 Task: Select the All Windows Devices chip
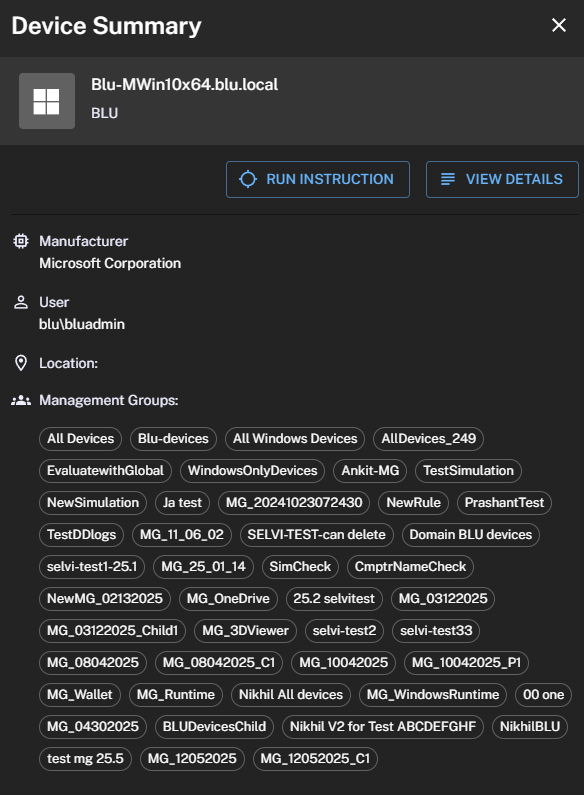pos(295,439)
